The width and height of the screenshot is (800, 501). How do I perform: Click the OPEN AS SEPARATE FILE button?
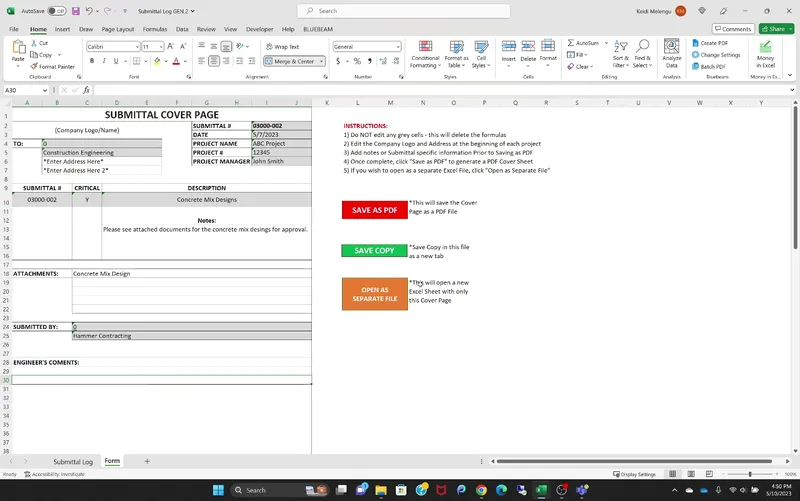pyautogui.click(x=374, y=294)
